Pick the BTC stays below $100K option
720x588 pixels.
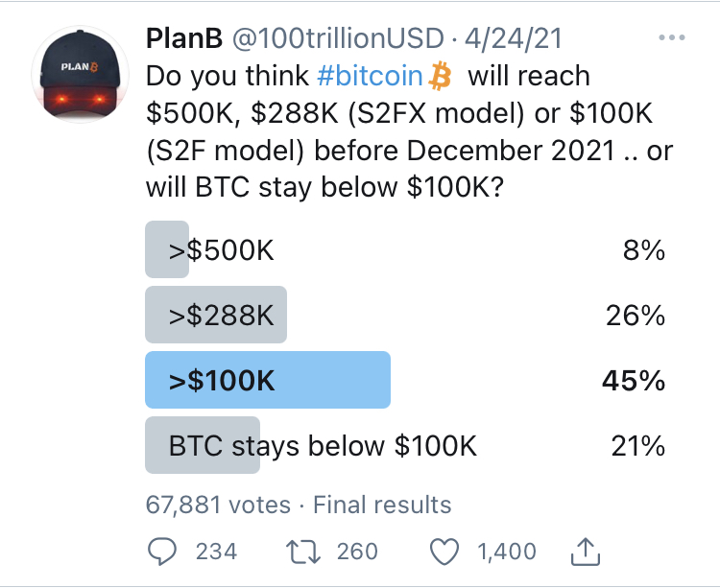(x=323, y=445)
